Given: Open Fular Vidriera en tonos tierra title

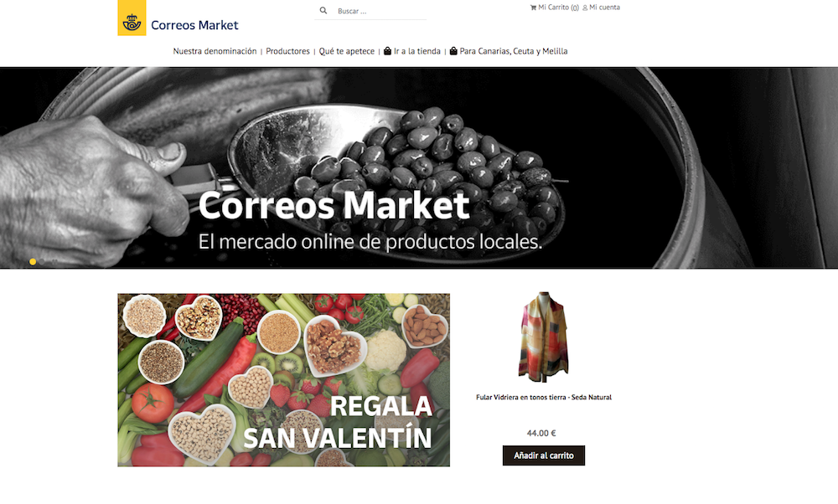Looking at the screenshot, I should [544, 397].
